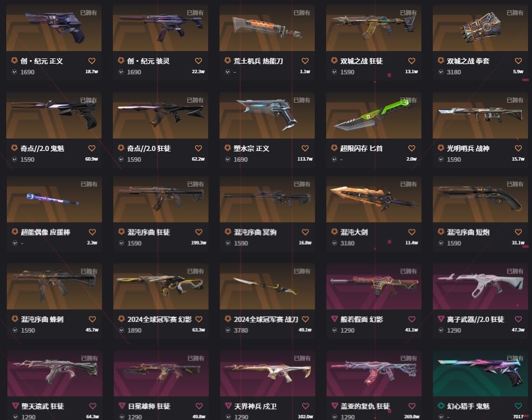532x420 pixels.
Task: Select the 混沌序曲 冥驹 skin title
Action: [255, 232]
